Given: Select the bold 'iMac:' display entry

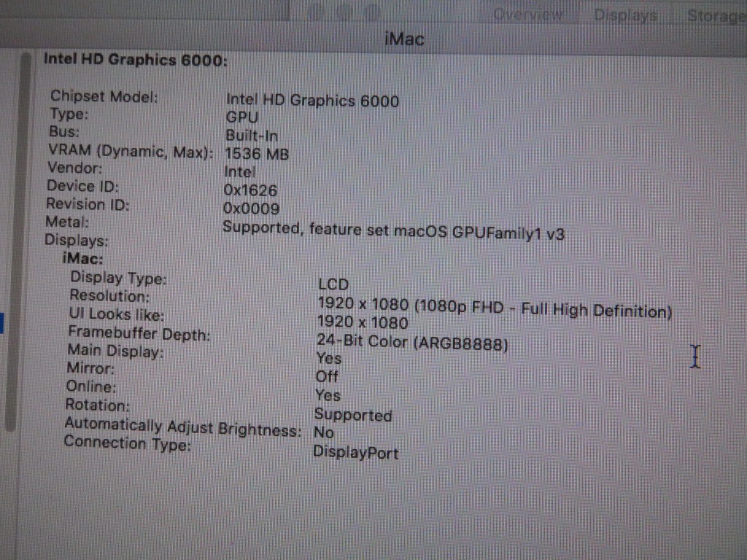Looking at the screenshot, I should tap(82, 259).
